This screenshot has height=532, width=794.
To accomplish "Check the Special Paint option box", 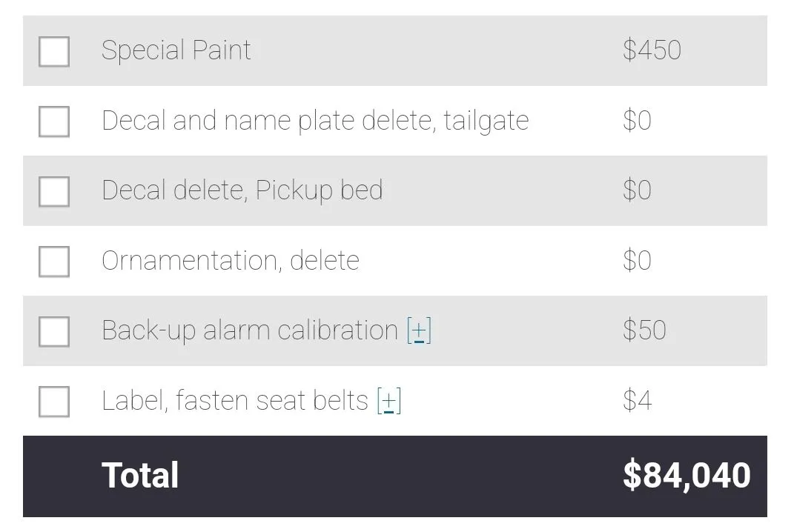I will pos(54,51).
